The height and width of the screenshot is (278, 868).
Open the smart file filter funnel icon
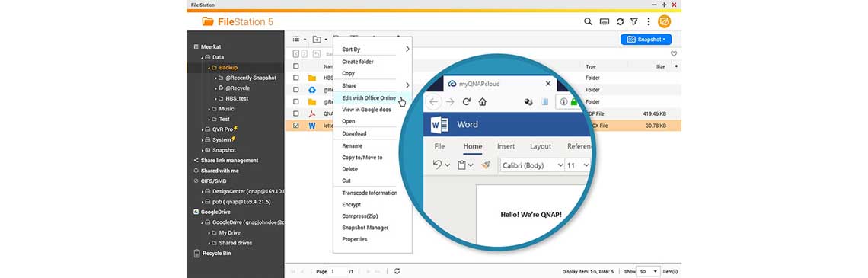click(x=634, y=21)
